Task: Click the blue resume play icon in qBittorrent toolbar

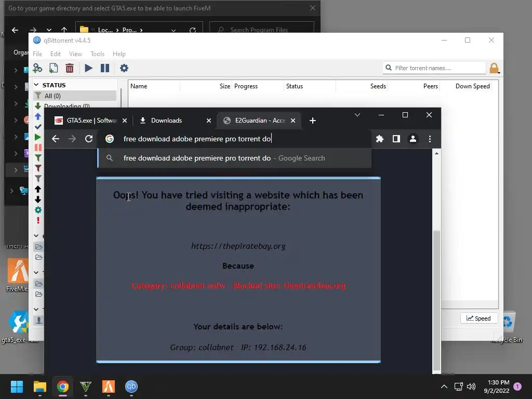Action: 88,68
